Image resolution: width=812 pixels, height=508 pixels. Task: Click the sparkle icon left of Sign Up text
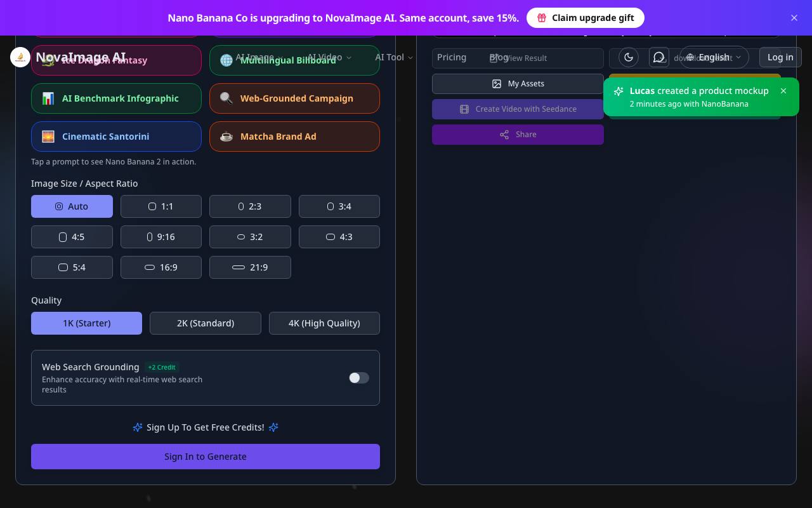[138, 427]
